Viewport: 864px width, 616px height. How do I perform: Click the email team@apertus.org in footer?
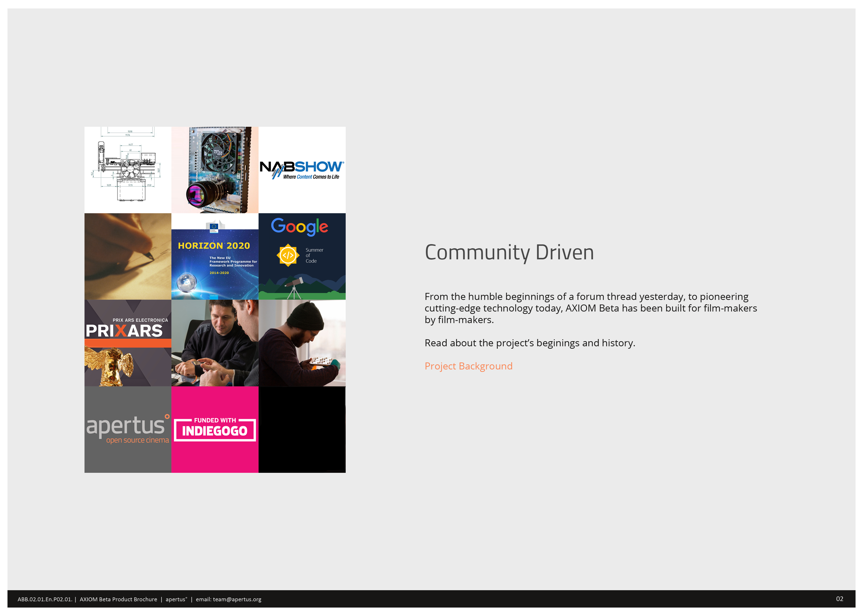click(229, 599)
